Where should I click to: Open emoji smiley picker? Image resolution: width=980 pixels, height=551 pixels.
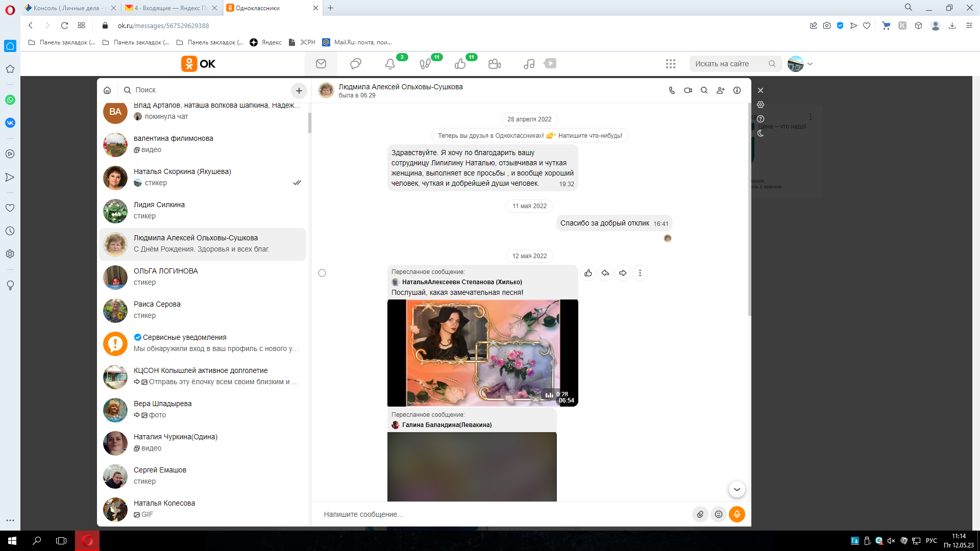tap(719, 514)
